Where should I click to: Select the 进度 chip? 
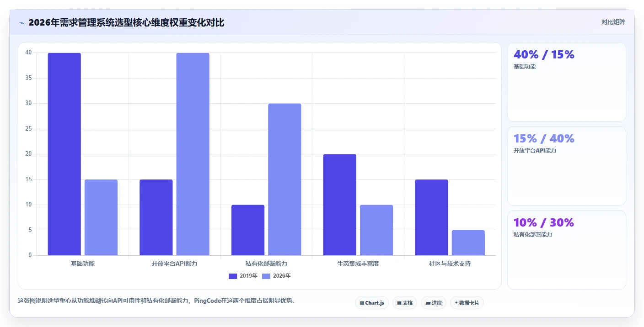point(434,303)
